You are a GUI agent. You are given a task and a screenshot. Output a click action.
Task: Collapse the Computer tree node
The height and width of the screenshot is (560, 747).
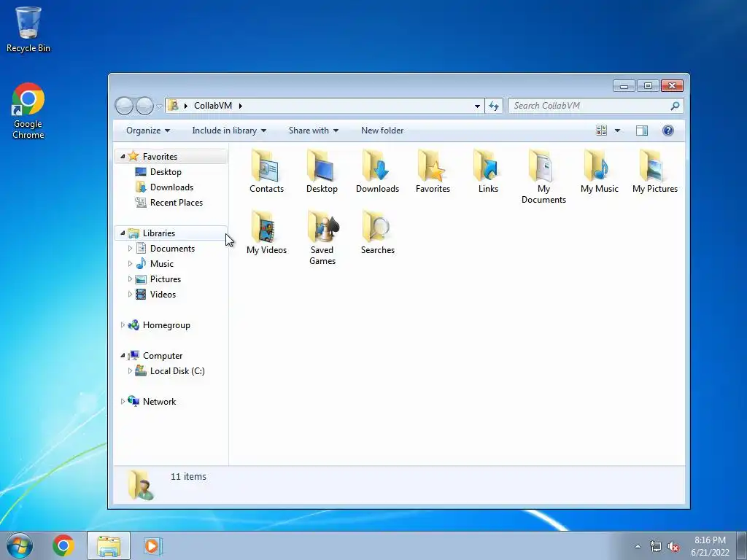123,355
